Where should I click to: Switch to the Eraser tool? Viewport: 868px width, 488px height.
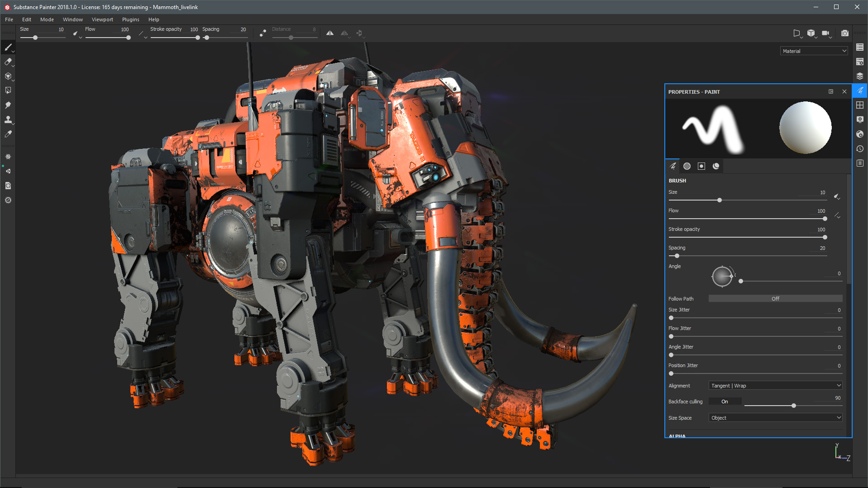pyautogui.click(x=8, y=62)
